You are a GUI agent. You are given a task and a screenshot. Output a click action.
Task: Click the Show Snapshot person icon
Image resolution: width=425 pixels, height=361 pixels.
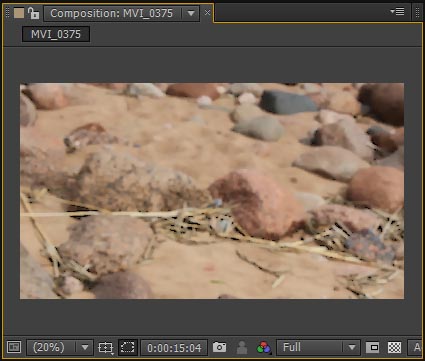tap(242, 347)
